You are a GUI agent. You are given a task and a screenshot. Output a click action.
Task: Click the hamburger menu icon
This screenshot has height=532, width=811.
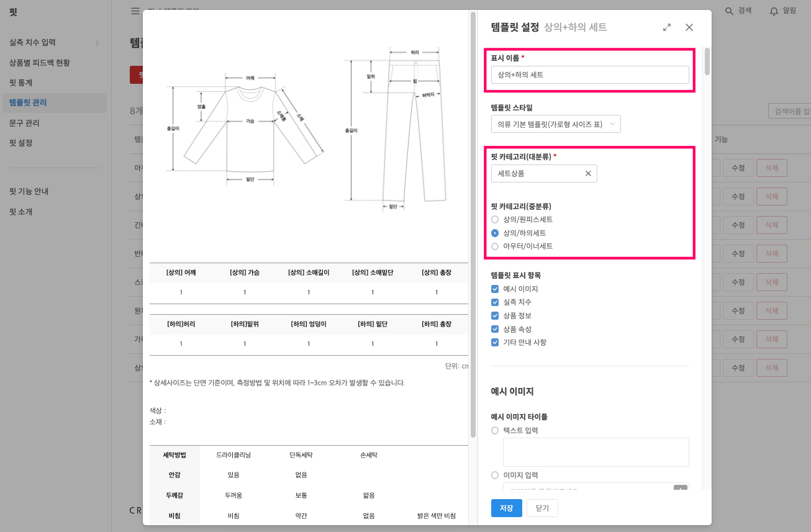(135, 10)
